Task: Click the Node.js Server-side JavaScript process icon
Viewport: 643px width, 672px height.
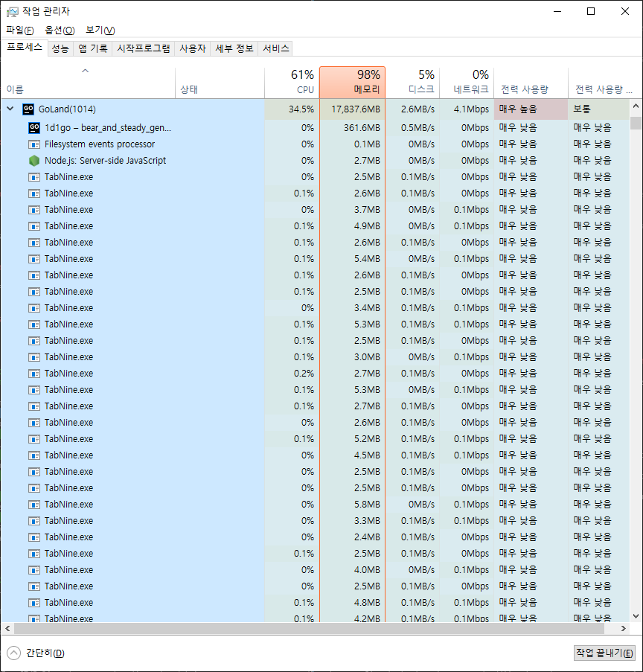Action: coord(34,160)
